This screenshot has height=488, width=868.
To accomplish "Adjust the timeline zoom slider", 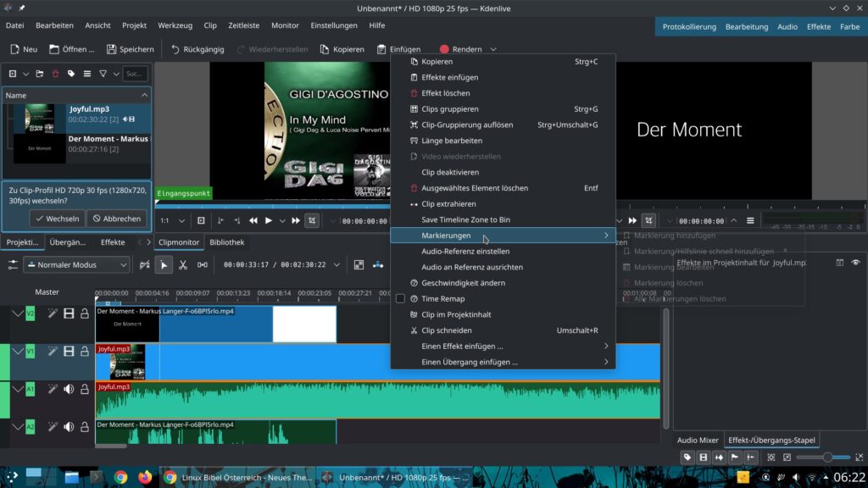I will 827,457.
